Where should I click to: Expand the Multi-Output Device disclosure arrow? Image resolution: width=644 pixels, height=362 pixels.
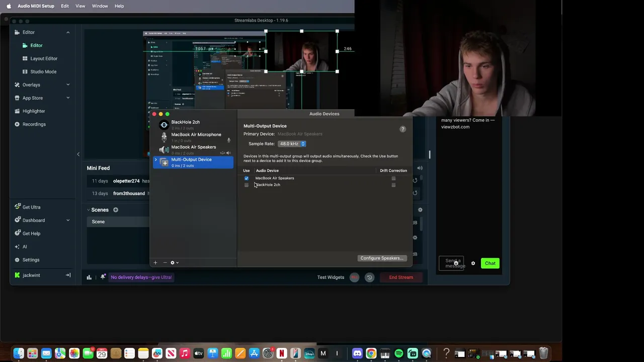click(x=156, y=160)
